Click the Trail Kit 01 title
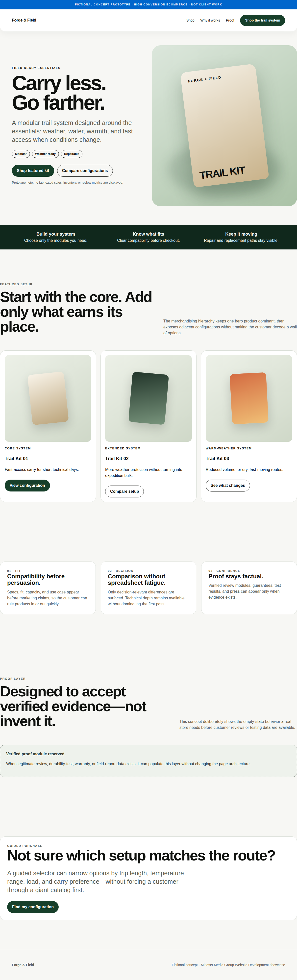Image resolution: width=297 pixels, height=980 pixels. pyautogui.click(x=16, y=459)
